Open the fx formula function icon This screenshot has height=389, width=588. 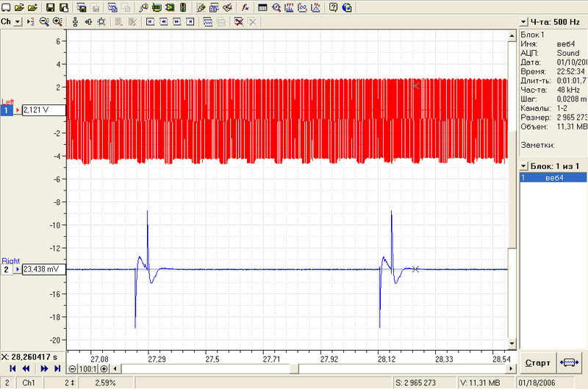click(x=245, y=7)
